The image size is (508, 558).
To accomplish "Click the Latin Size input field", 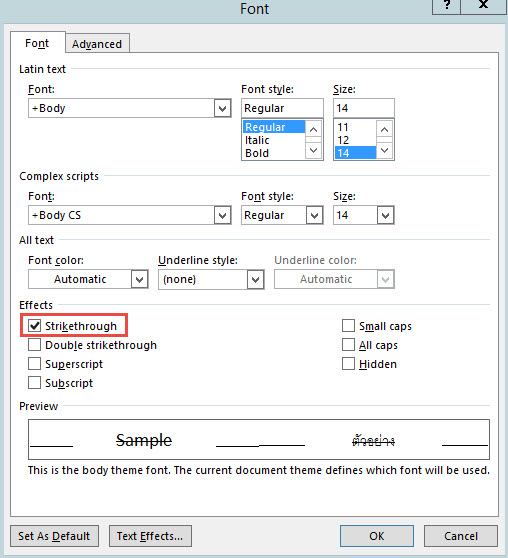I will click(363, 108).
